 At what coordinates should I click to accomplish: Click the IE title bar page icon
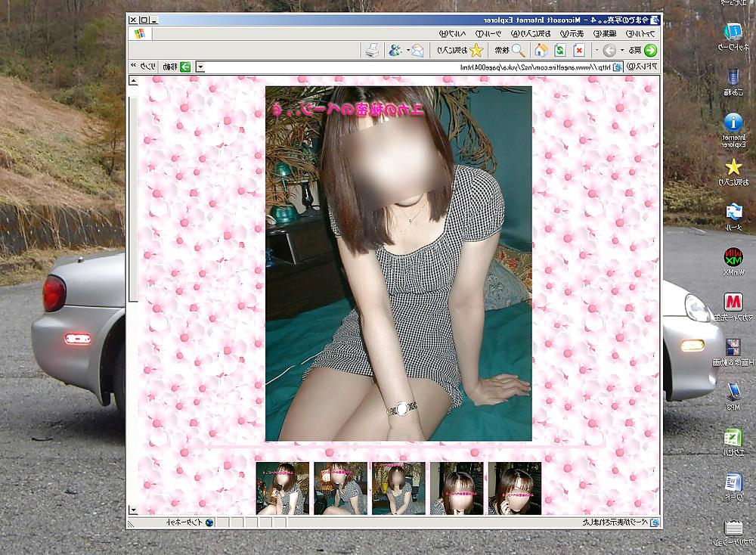point(654,20)
